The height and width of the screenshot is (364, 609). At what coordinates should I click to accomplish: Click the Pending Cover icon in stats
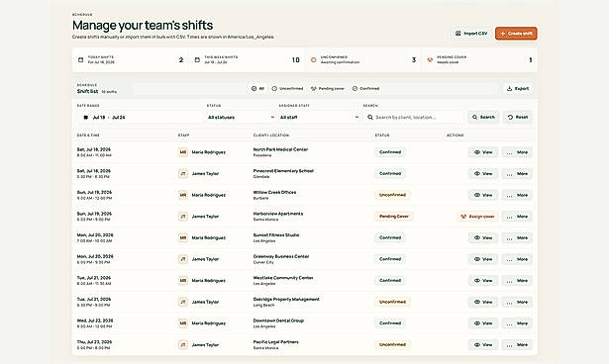coord(430,59)
